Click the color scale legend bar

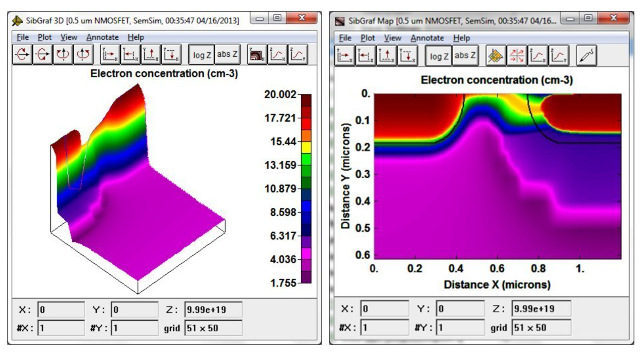[x=306, y=189]
